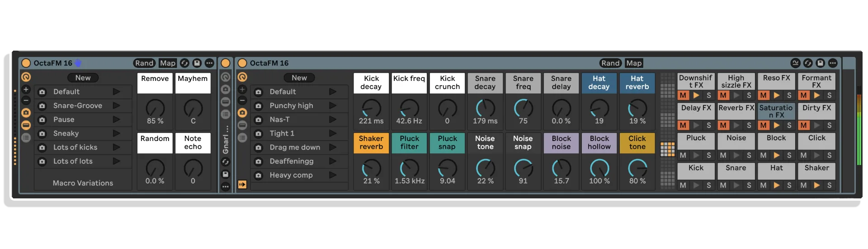The width and height of the screenshot is (868, 249).
Task: Click the blue hand icon beside left OctaFM 16 title
Action: (x=78, y=63)
